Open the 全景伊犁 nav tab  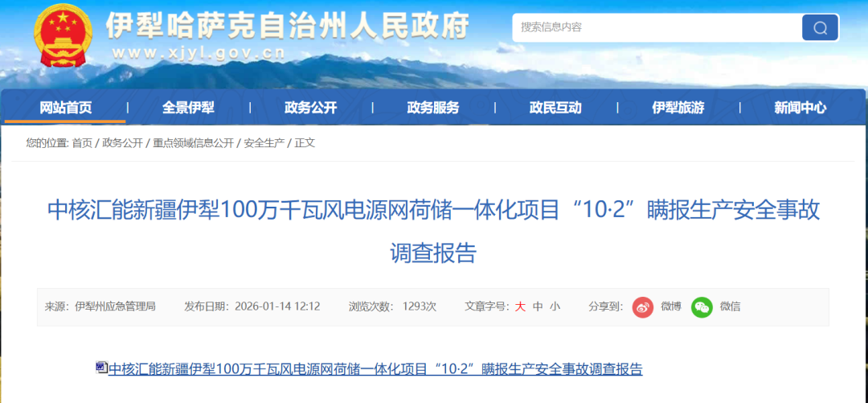coord(188,108)
